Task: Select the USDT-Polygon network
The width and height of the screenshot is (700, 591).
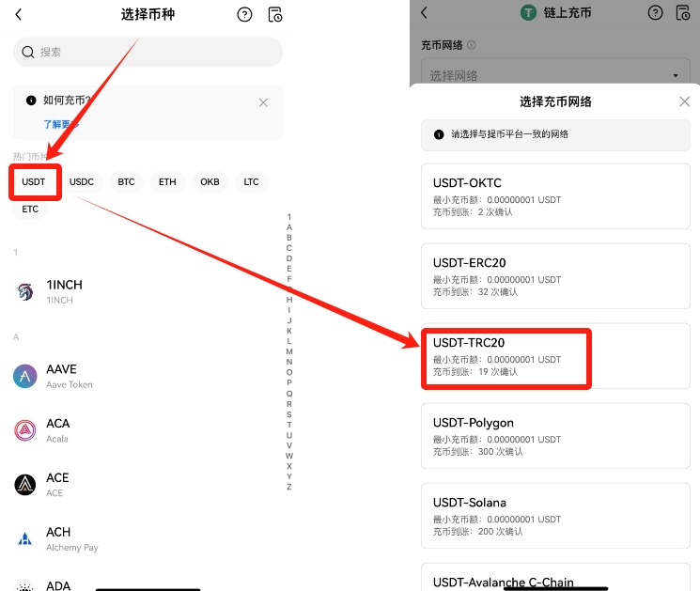Action: (x=555, y=436)
